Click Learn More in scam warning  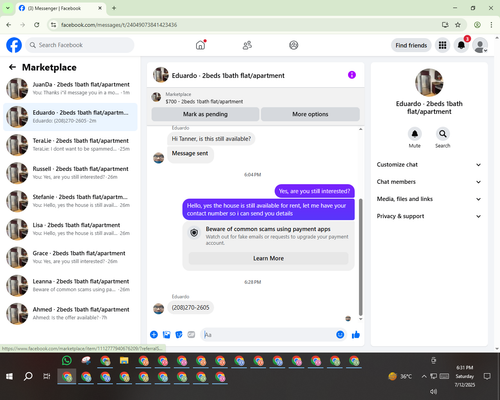pos(268,258)
